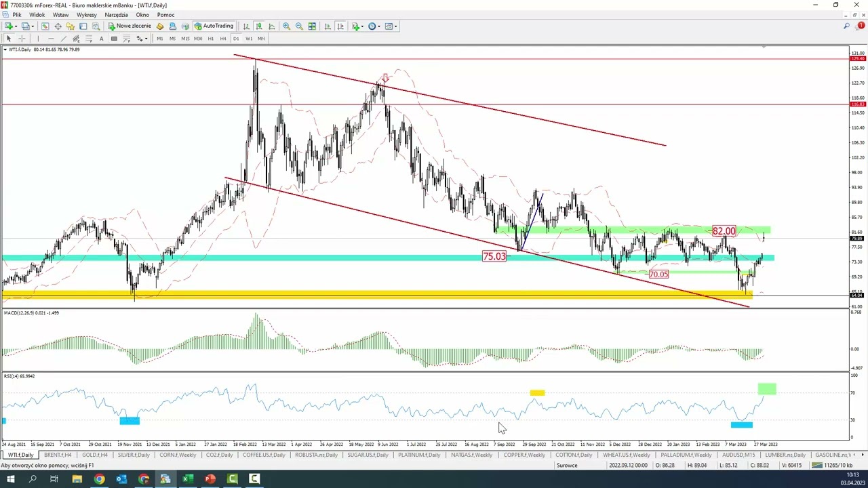Zoom in on the chart
Screen dimensions: 868x488
click(286, 26)
